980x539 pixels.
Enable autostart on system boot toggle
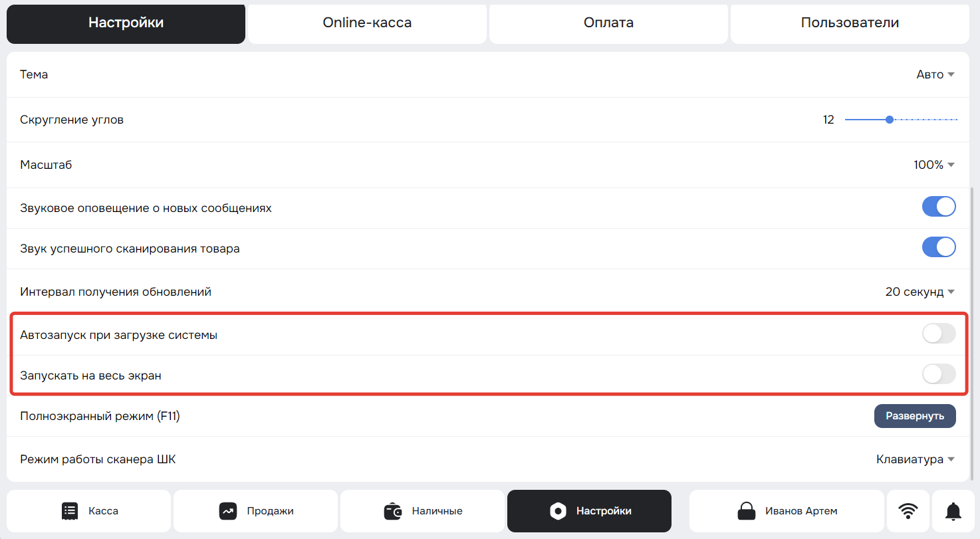939,334
